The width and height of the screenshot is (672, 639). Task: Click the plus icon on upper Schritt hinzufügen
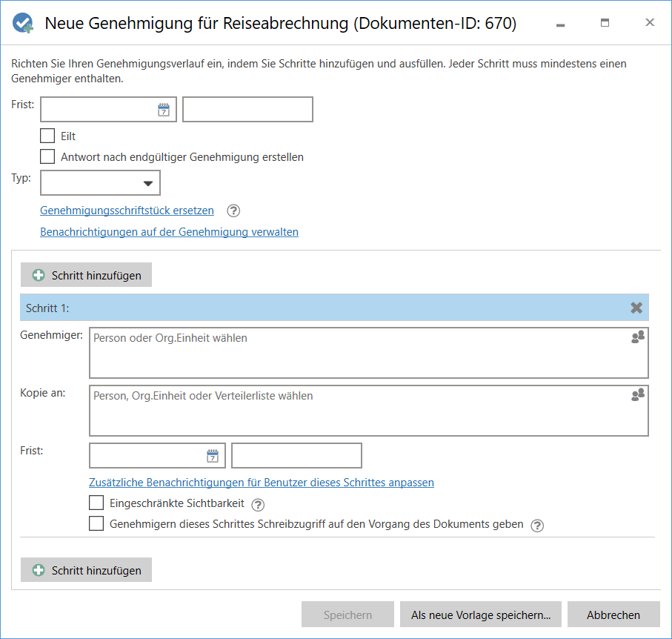click(37, 274)
